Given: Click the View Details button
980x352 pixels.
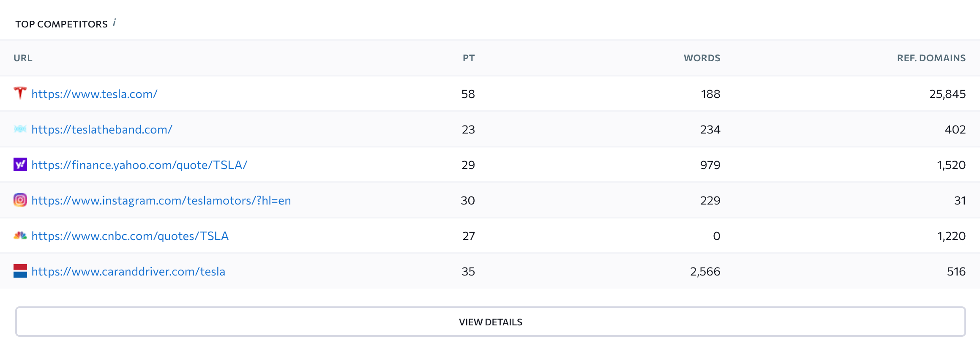Looking at the screenshot, I should pyautogui.click(x=490, y=322).
